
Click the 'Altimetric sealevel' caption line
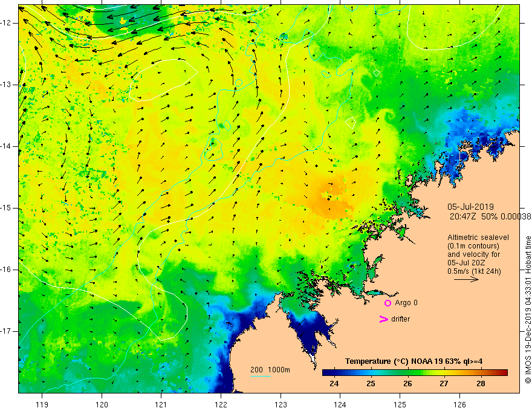click(478, 238)
